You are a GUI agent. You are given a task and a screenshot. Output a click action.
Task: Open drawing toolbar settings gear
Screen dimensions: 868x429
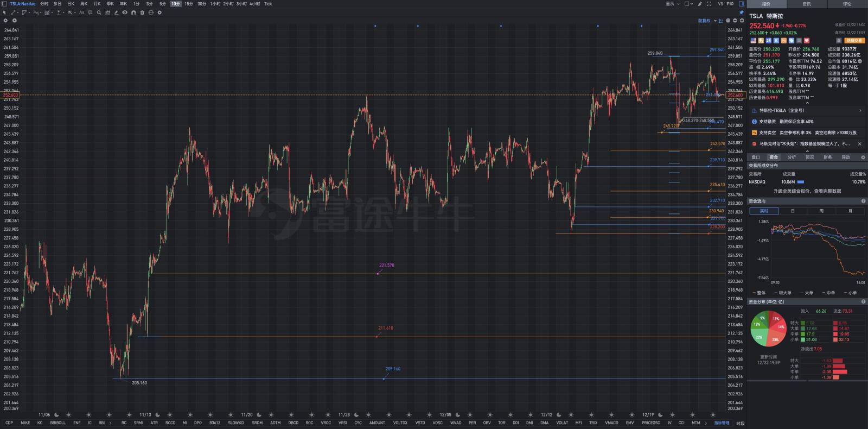click(159, 12)
